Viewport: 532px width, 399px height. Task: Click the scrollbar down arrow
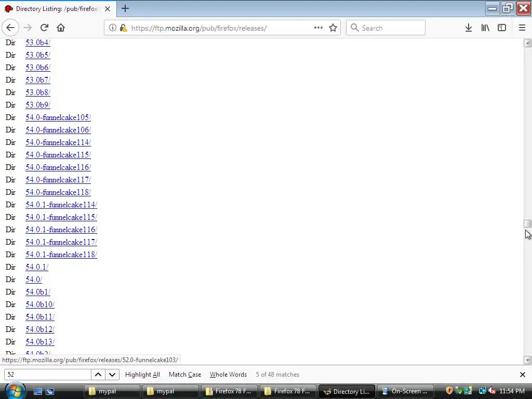click(x=527, y=360)
